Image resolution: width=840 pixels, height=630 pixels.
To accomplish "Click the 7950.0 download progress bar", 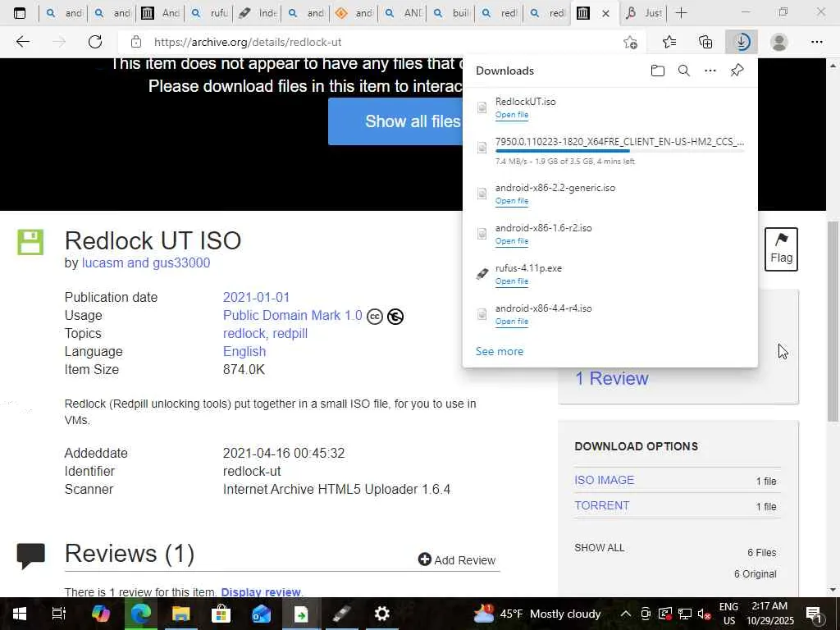I will pyautogui.click(x=620, y=152).
